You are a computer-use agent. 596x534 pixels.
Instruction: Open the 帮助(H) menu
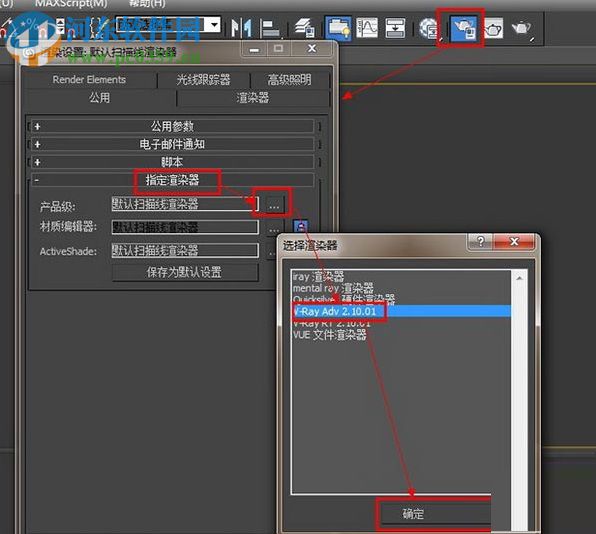pos(147,4)
